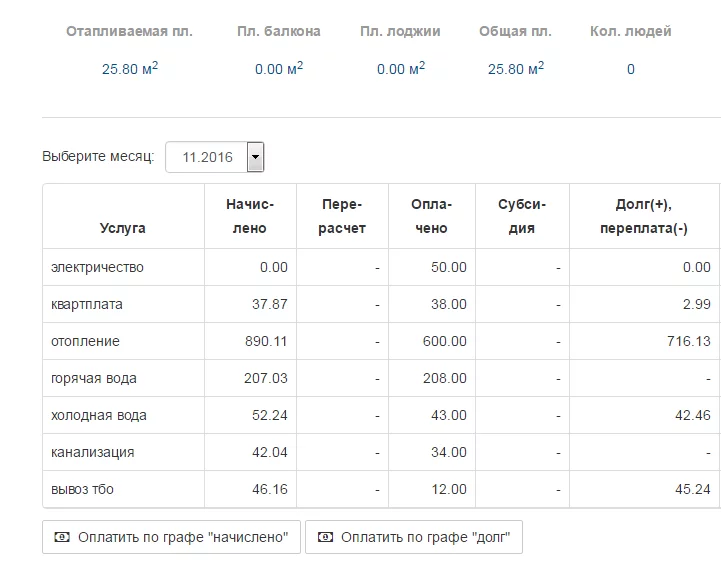Click the "Субсидия" column header
Image resolution: width=721 pixels, height=565 pixels.
[522, 216]
